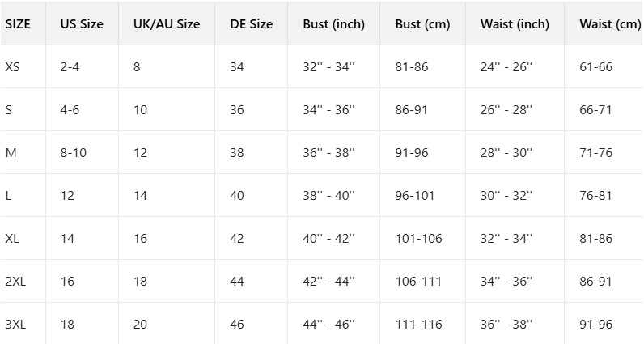Select the Waist (inch) header
644x344 pixels.
515,24
